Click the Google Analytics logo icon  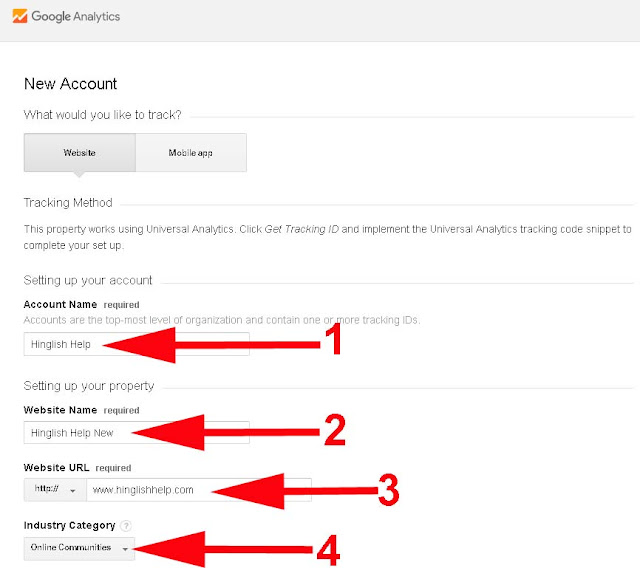point(20,16)
